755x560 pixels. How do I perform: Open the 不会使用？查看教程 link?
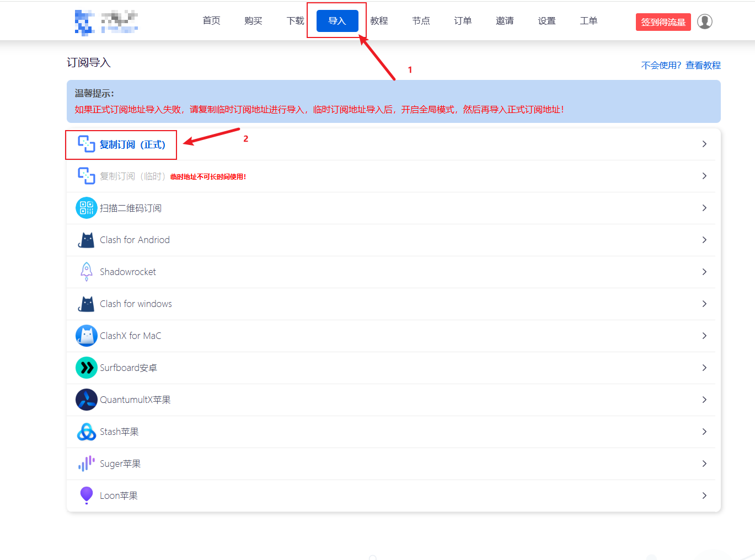(x=681, y=65)
